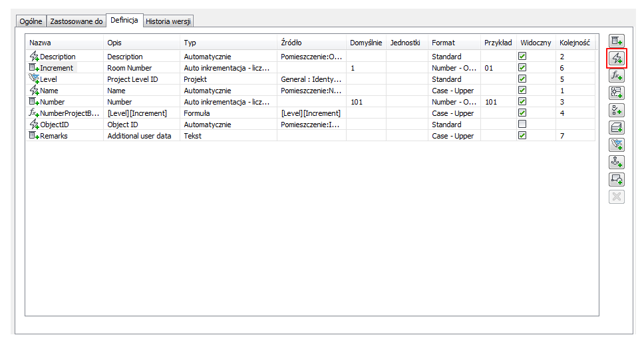This screenshot has height=343, width=644.
Task: Uncheck Widoczny for the Number property
Action: point(522,101)
